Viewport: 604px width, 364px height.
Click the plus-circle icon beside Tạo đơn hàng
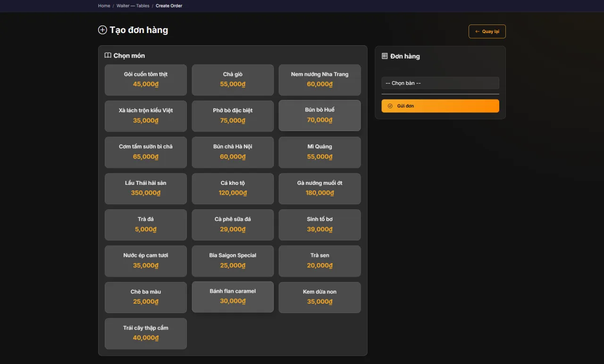(102, 30)
